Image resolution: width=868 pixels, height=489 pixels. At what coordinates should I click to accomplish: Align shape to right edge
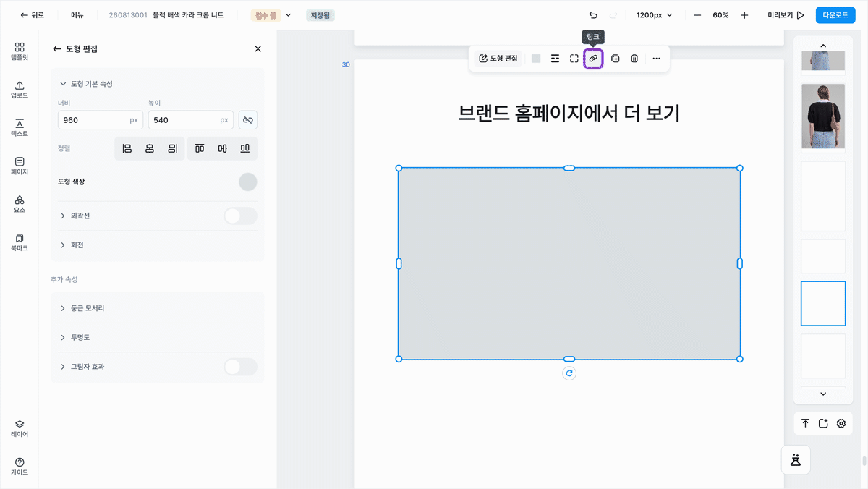pos(172,148)
